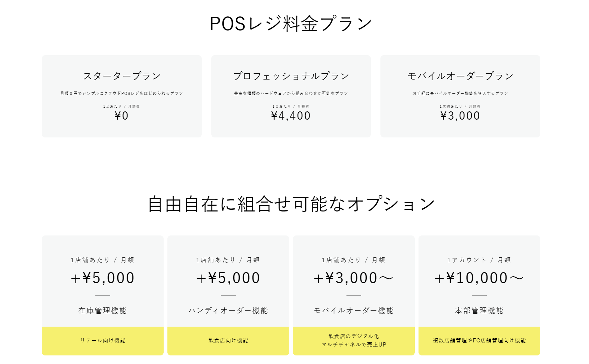Click the ¥3,000 mobile order plan price
The width and height of the screenshot is (589, 364).
[x=460, y=116]
